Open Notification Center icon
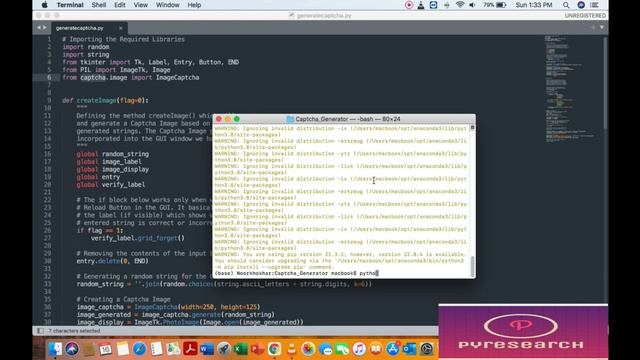The width and height of the screenshot is (640, 360). [595, 5]
